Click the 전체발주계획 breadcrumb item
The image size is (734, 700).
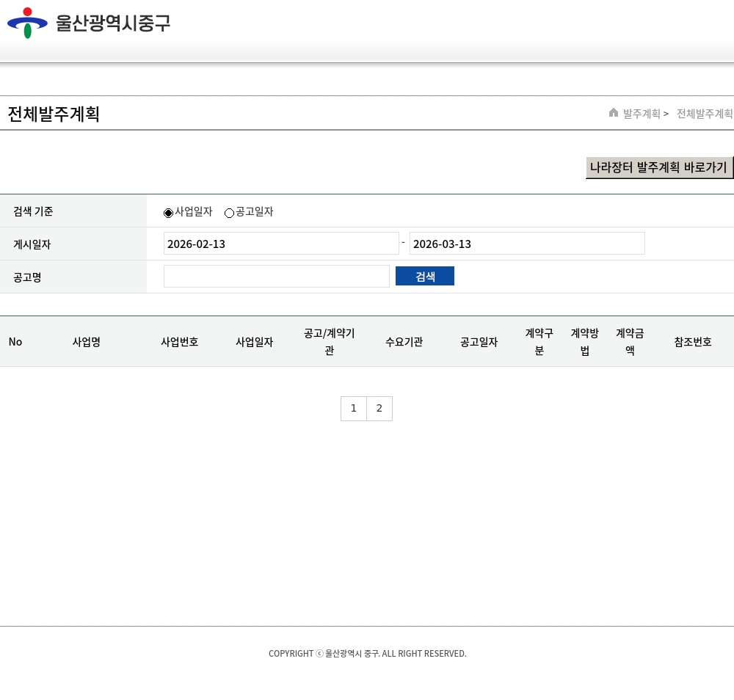[x=705, y=114]
